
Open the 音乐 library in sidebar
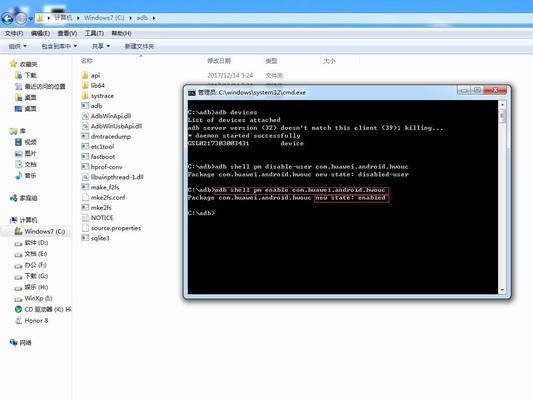coord(26,176)
